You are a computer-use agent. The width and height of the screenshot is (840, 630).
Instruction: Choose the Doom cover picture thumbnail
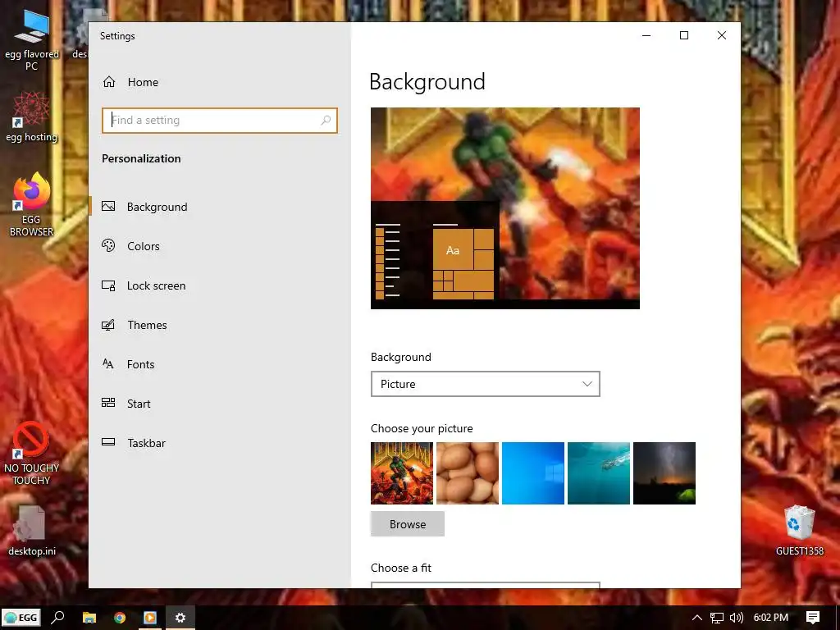coord(402,473)
